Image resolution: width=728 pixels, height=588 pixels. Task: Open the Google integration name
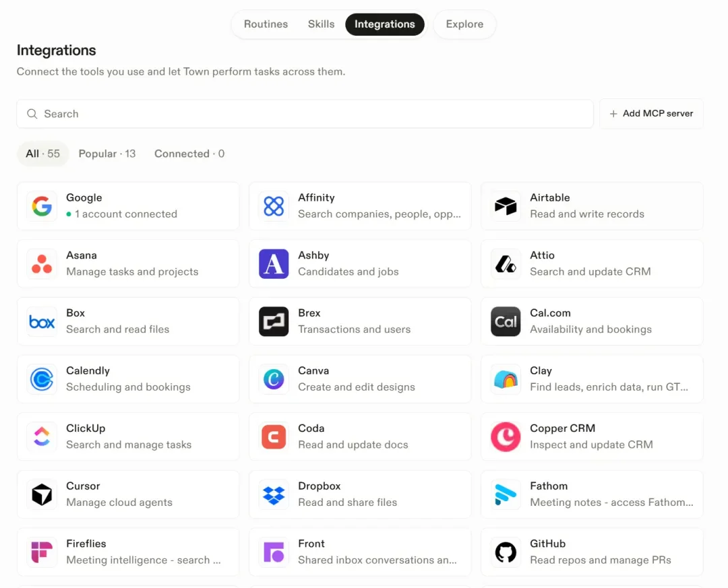84,198
